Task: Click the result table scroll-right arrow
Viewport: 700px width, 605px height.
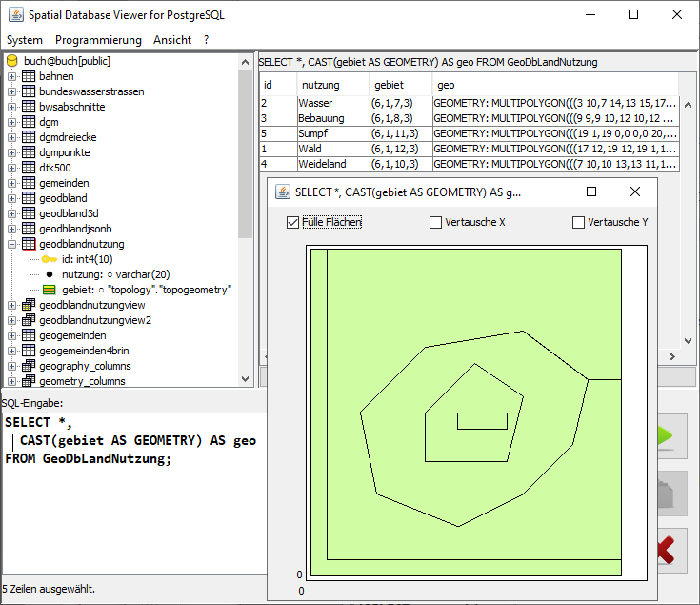Action: [671, 356]
